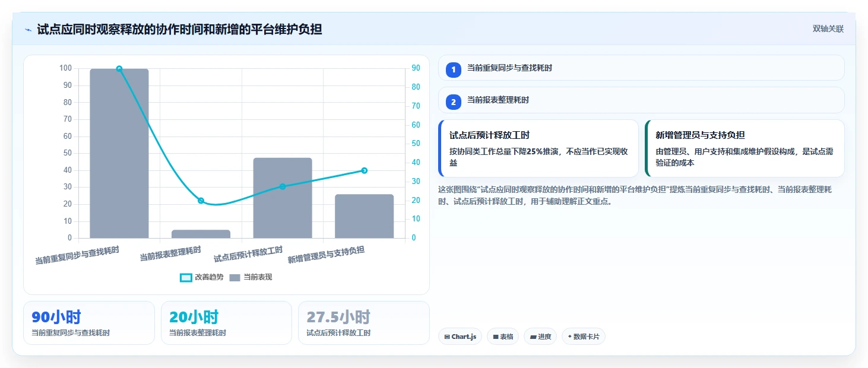Viewport: 868px width, 368px height.
Task: Click the trend line point at 20
Action: tap(201, 201)
